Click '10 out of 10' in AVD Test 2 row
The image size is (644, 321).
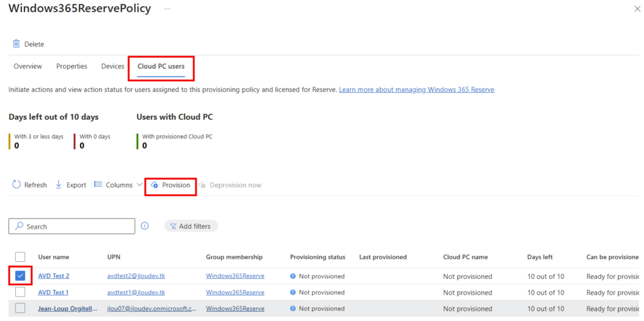pos(546,276)
